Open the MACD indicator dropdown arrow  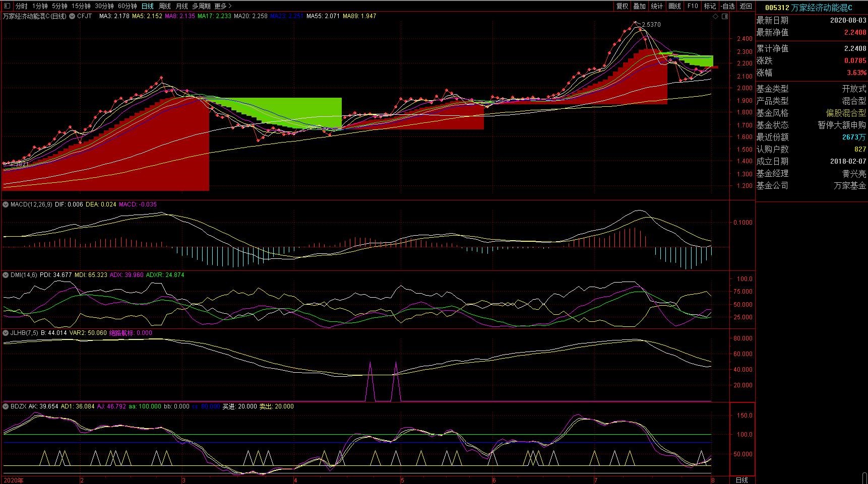tap(6, 204)
